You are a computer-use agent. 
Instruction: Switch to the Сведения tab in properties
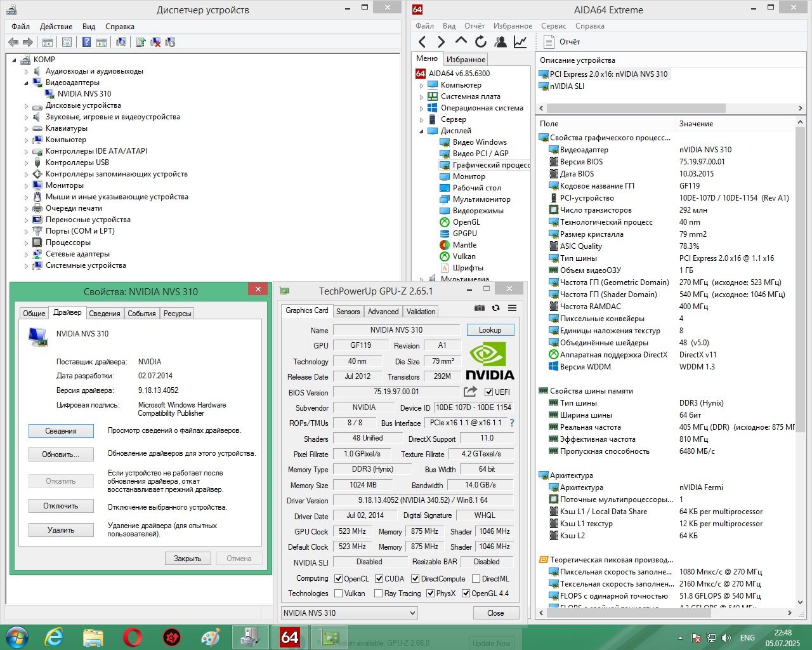coord(104,313)
